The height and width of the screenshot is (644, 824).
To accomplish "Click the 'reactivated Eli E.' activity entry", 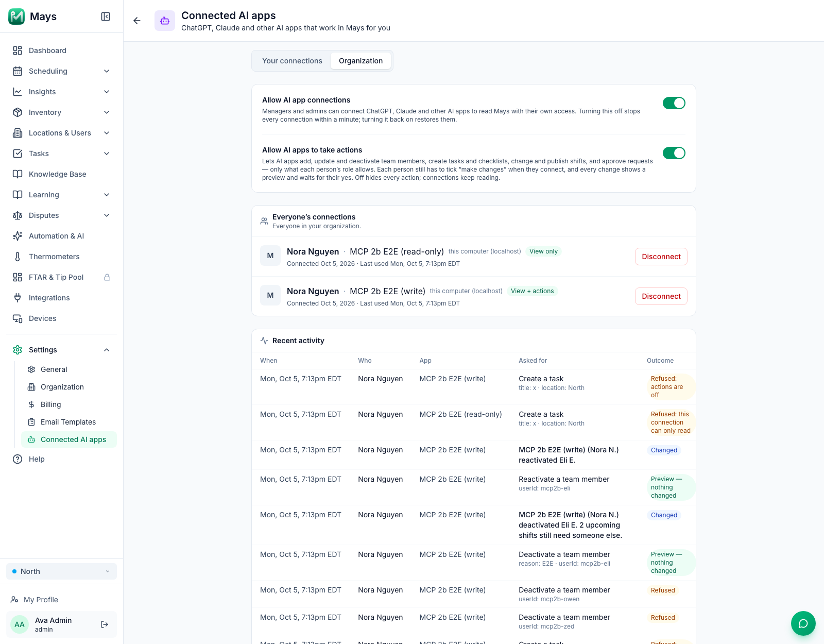I will (569, 455).
